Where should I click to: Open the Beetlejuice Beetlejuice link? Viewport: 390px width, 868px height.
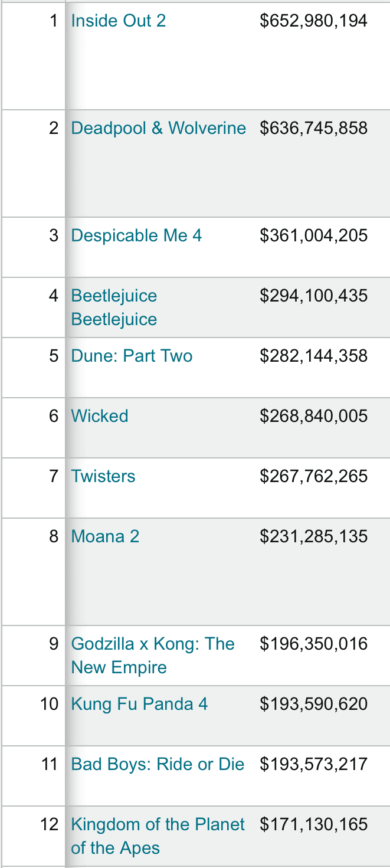(114, 307)
